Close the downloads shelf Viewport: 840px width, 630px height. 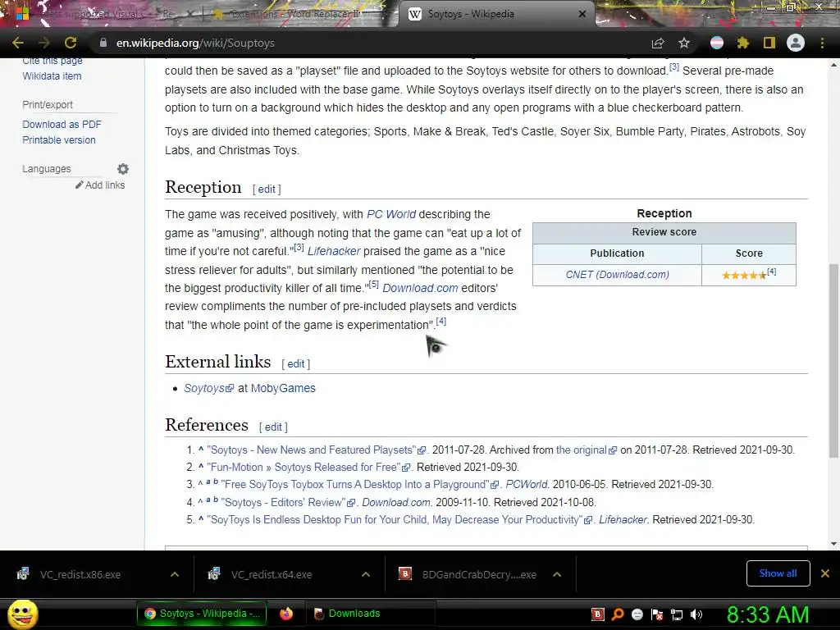coord(825,573)
